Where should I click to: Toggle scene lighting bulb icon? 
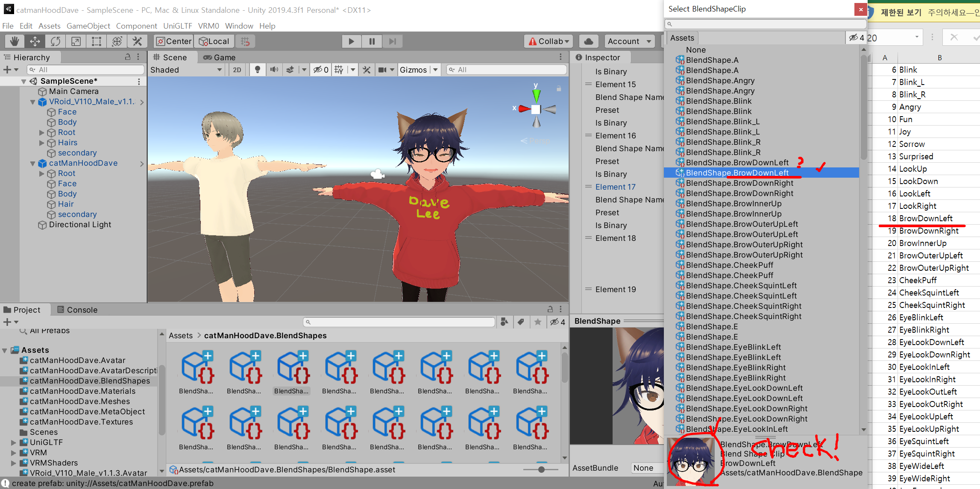click(x=257, y=70)
